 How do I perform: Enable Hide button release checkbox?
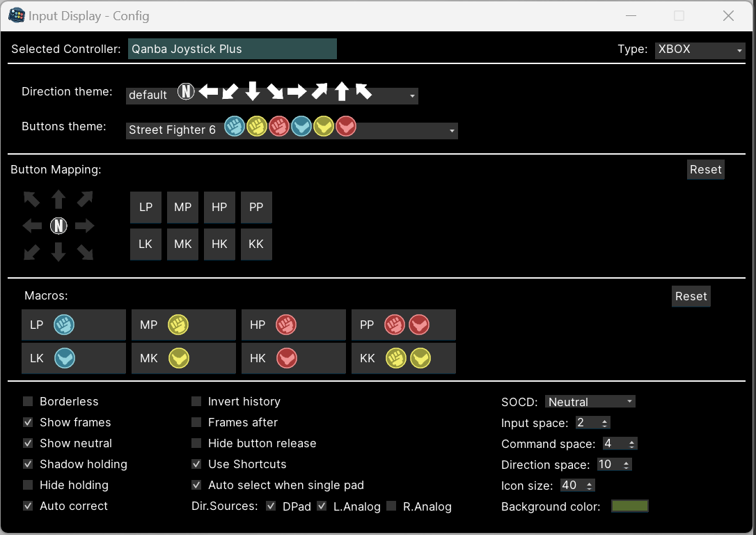196,443
